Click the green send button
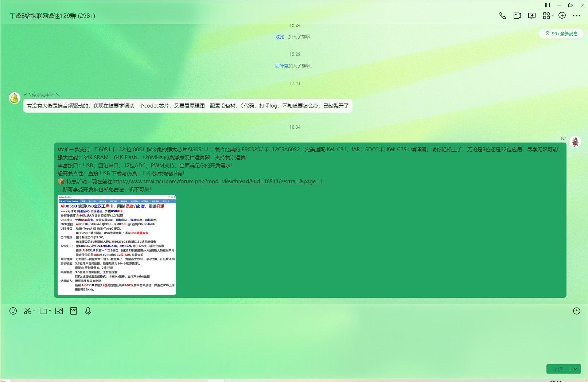Screen dimensions: 588x382 click(558, 369)
